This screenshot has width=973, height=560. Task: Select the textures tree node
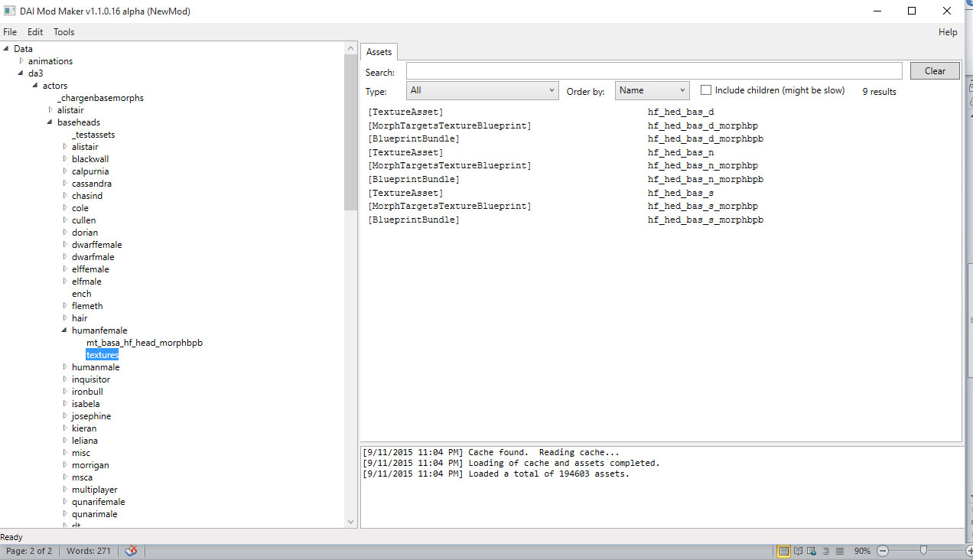102,355
